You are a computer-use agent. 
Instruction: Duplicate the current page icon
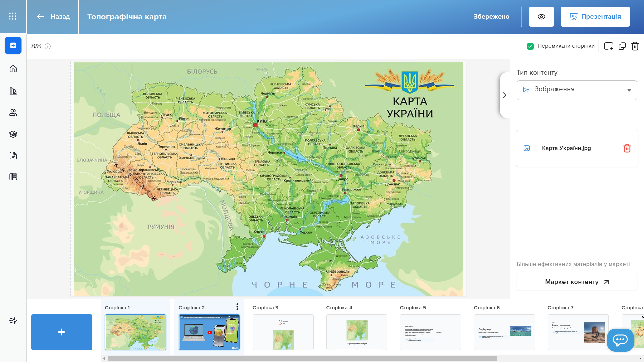click(622, 46)
